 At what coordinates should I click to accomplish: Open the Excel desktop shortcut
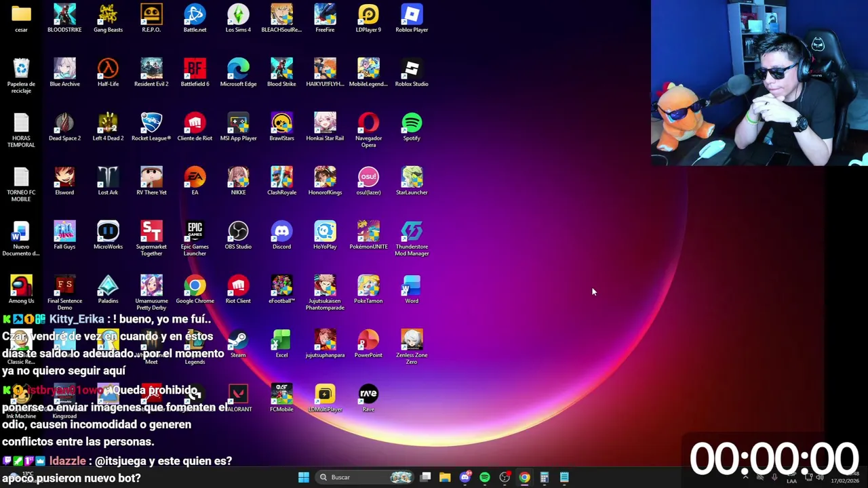click(x=281, y=344)
